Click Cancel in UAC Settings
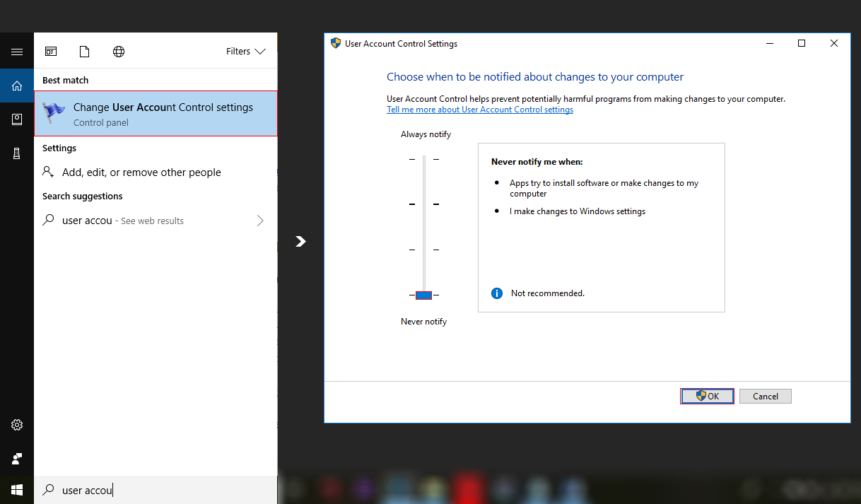The height and width of the screenshot is (504, 861). [x=766, y=397]
